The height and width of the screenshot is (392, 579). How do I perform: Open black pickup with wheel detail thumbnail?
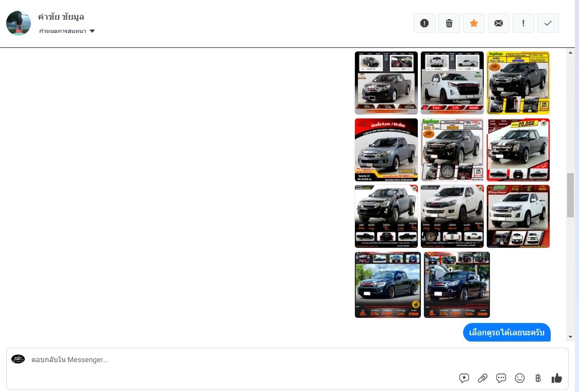click(x=452, y=150)
